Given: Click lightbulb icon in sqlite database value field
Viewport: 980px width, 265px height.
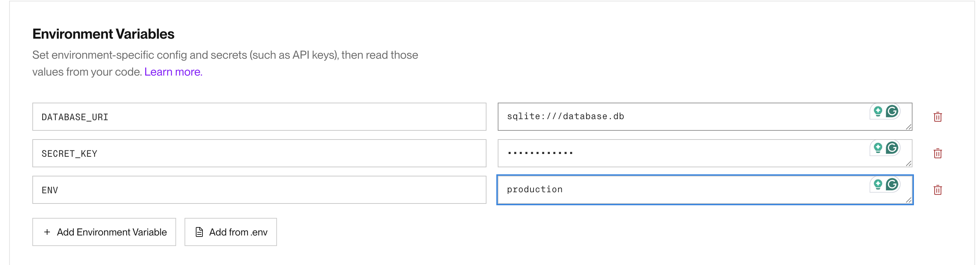Looking at the screenshot, I should click(x=878, y=111).
